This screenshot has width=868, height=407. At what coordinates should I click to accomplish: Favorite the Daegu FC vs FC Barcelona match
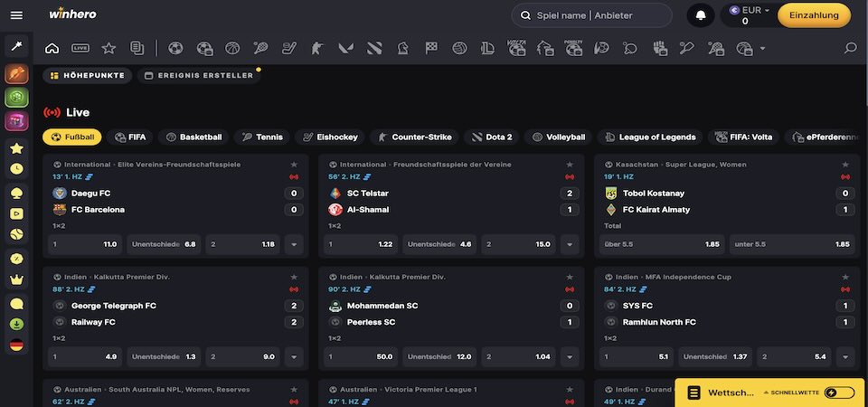tap(294, 165)
